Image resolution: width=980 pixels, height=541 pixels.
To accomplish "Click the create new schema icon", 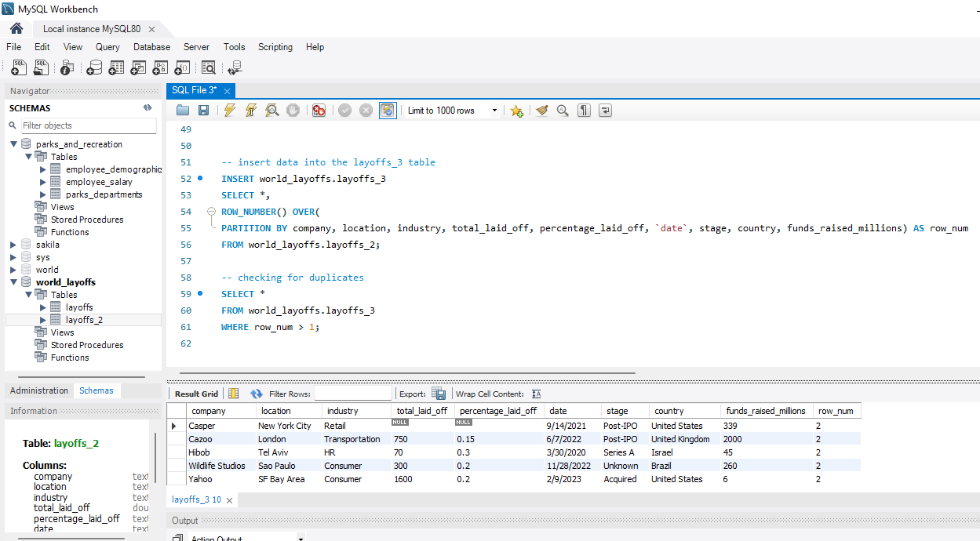I will tap(94, 68).
